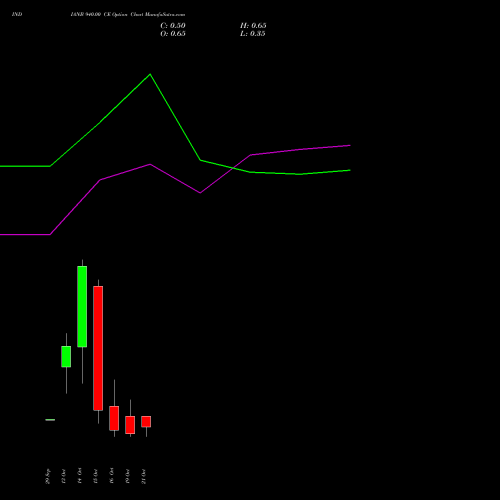The width and height of the screenshot is (500, 500).
Task: Click the tall green candlestick for 14 Oct
Action: [82, 306]
